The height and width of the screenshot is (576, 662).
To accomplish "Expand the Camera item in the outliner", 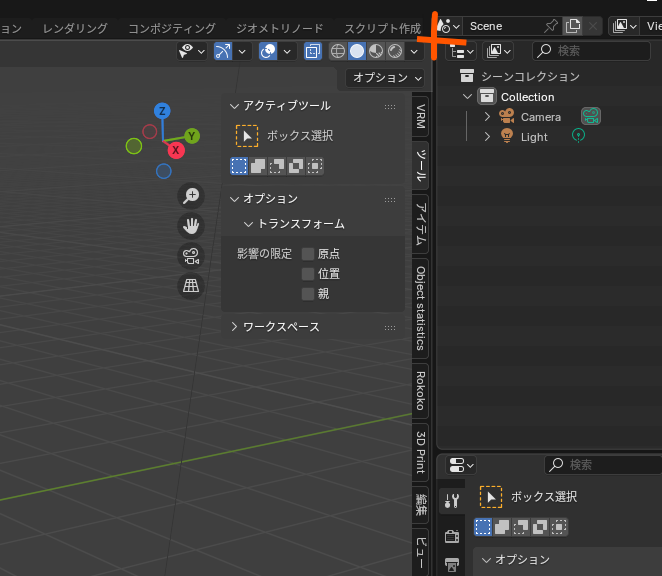I will click(x=488, y=117).
